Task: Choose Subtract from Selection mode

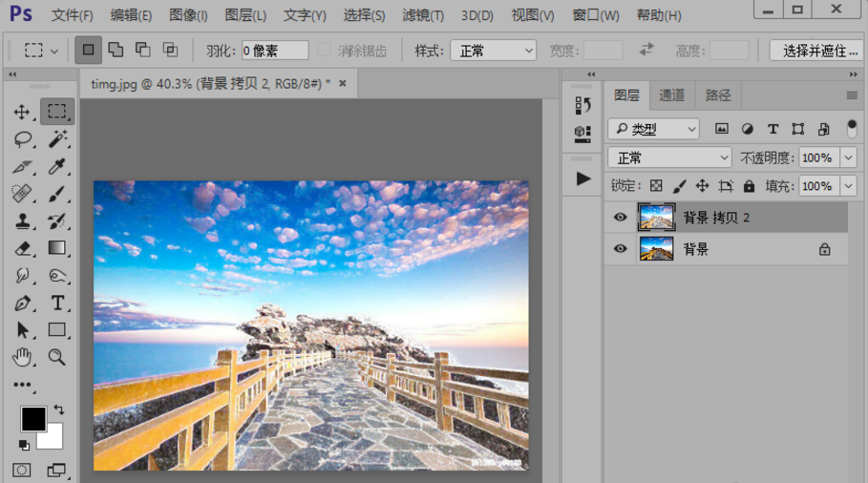Action: (x=143, y=50)
